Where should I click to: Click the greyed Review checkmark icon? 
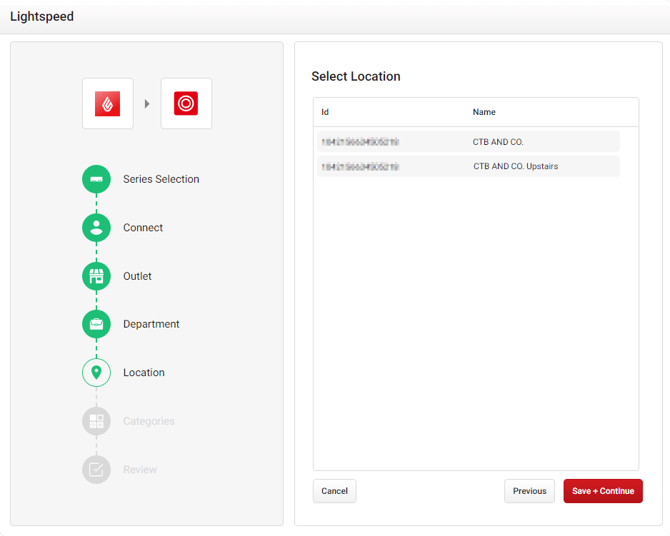coord(97,469)
